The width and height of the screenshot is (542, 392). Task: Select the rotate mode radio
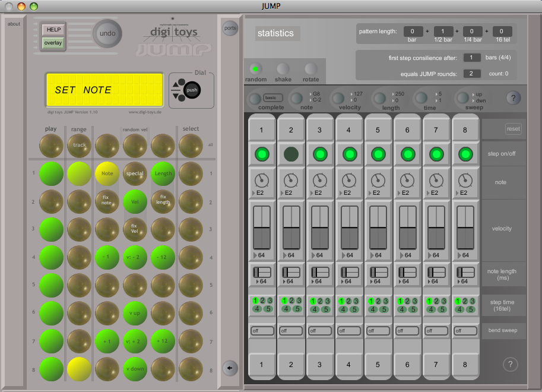310,69
